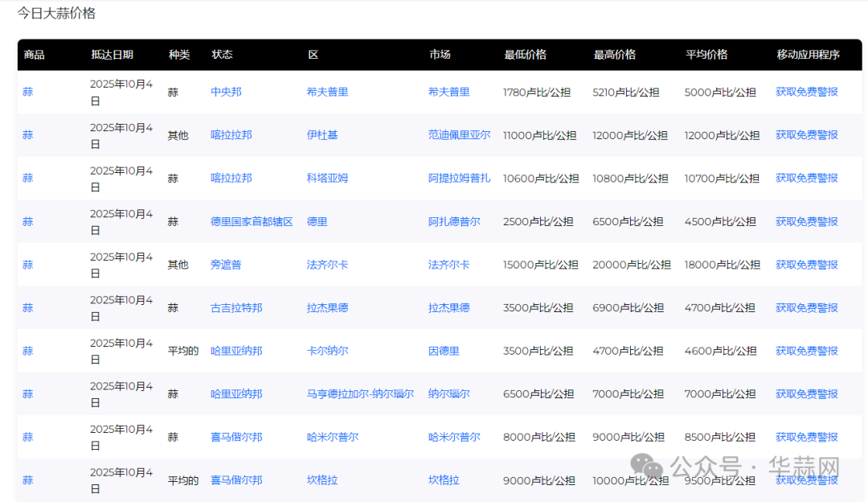Open 坎格拉 link in the 市场 column

[x=444, y=481]
